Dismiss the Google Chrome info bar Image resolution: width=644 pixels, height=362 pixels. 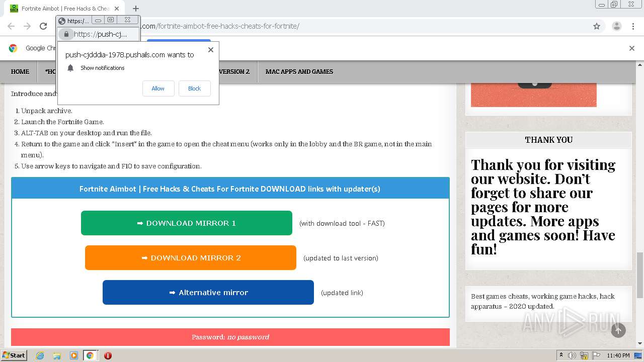click(632, 48)
